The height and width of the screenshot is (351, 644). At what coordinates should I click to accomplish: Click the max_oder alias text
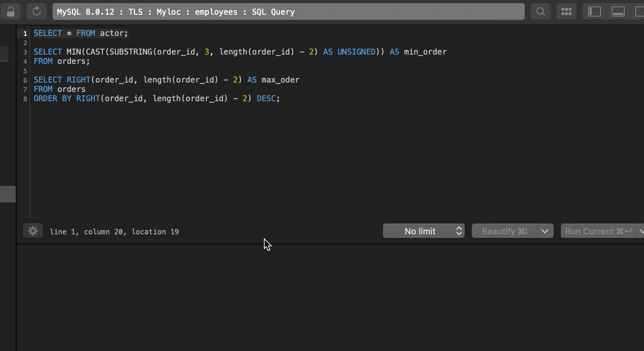click(280, 80)
